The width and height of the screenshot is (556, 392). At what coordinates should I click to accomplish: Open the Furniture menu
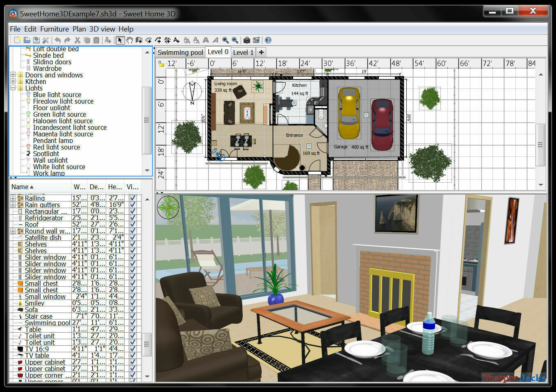55,29
